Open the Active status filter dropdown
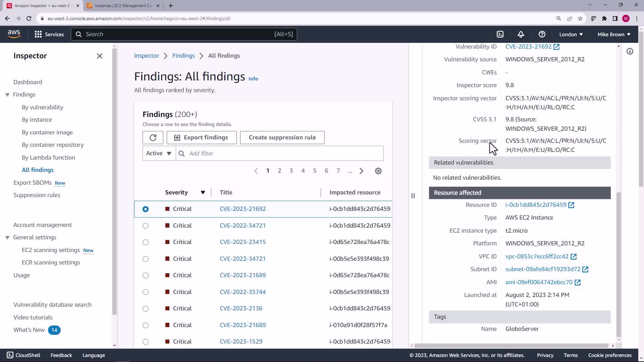The height and width of the screenshot is (362, 644). point(159,153)
